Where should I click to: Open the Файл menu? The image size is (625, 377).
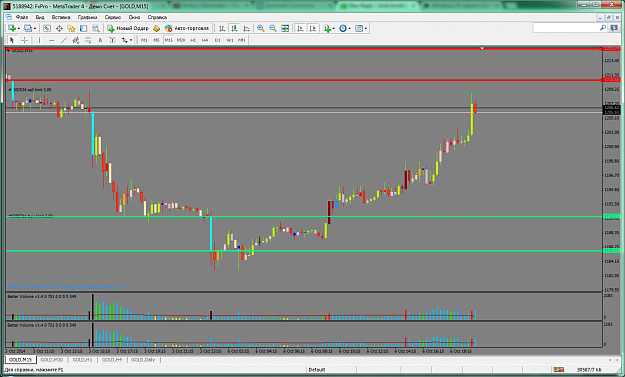(x=22, y=17)
